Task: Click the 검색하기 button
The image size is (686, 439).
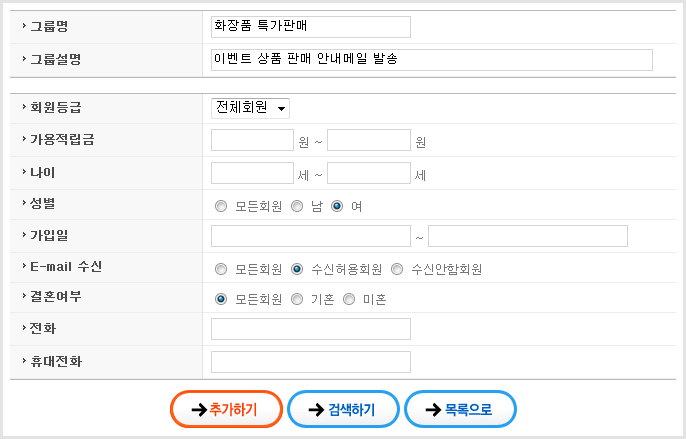Action: [343, 409]
